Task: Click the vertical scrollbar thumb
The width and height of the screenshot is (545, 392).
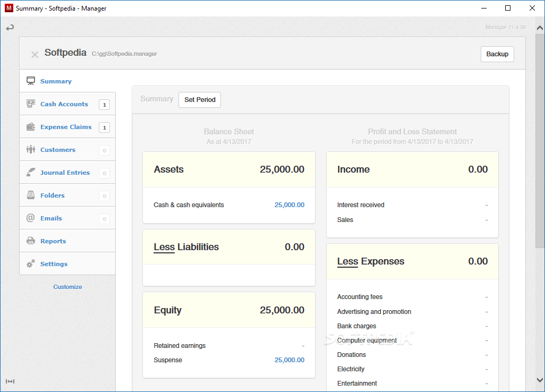Action: [x=540, y=141]
